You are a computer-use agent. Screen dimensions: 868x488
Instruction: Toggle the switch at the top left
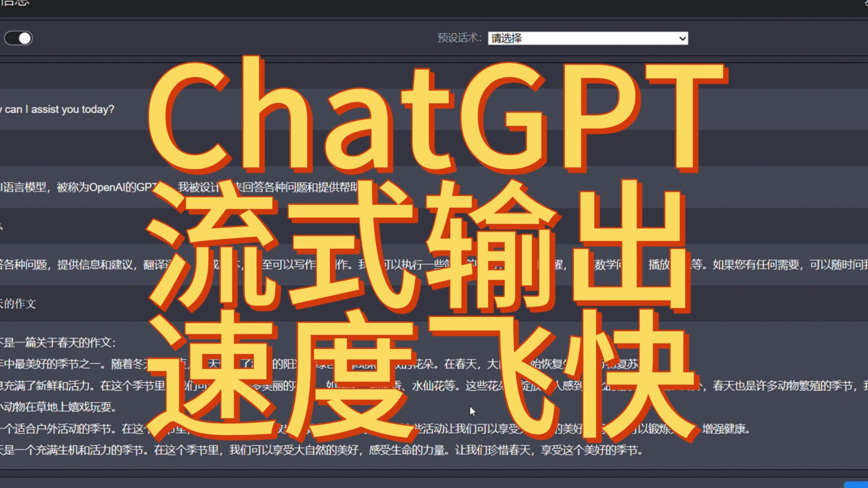19,38
